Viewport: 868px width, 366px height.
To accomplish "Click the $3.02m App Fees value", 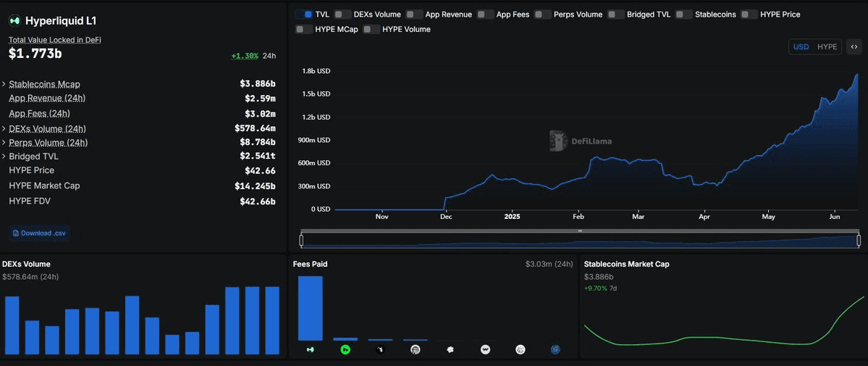I will point(260,115).
